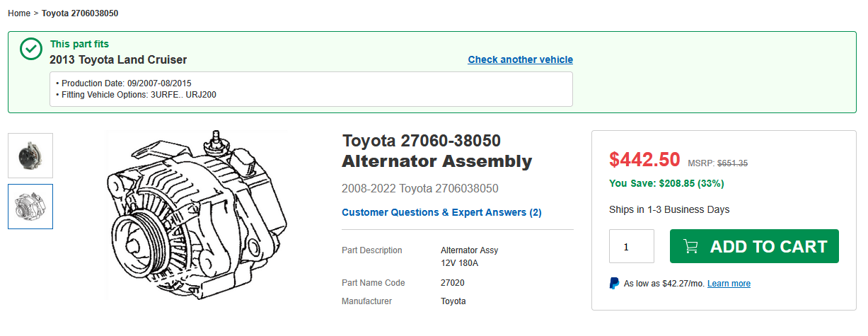Click the Alternator Assembly product title

point(436,161)
